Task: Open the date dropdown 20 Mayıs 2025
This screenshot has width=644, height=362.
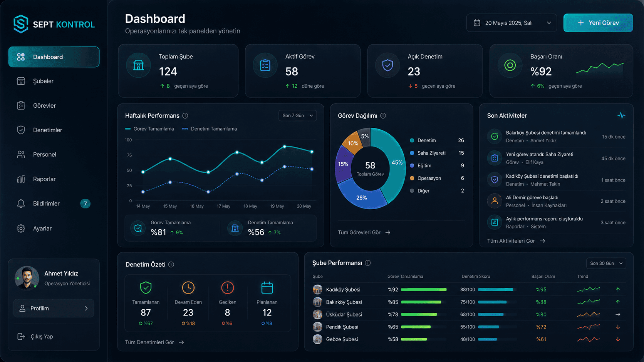Action: coord(512,23)
